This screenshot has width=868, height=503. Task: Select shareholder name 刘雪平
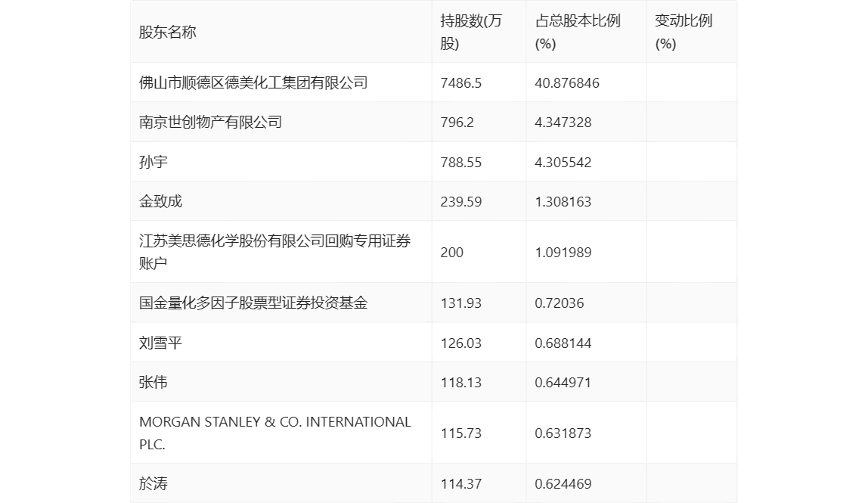160,343
